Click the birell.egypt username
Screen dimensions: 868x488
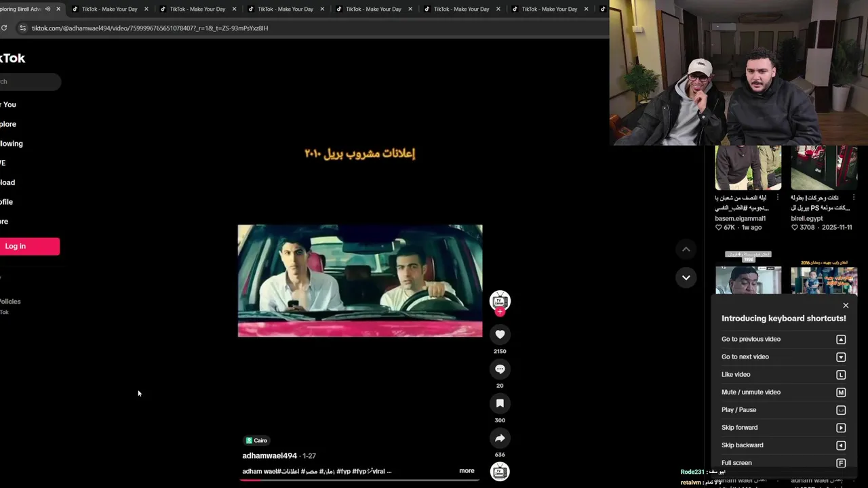pyautogui.click(x=807, y=219)
